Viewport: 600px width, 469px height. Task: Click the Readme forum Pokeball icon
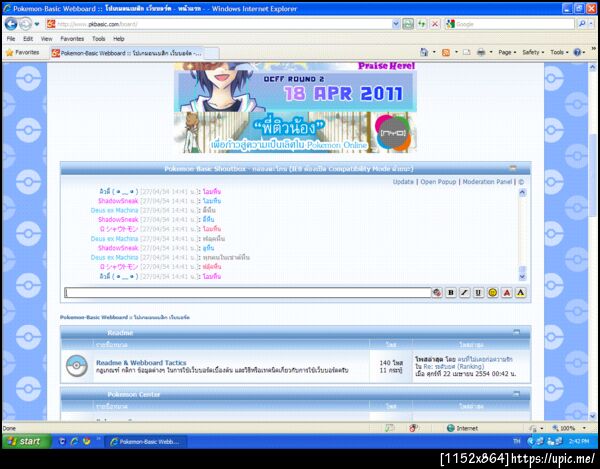point(77,366)
